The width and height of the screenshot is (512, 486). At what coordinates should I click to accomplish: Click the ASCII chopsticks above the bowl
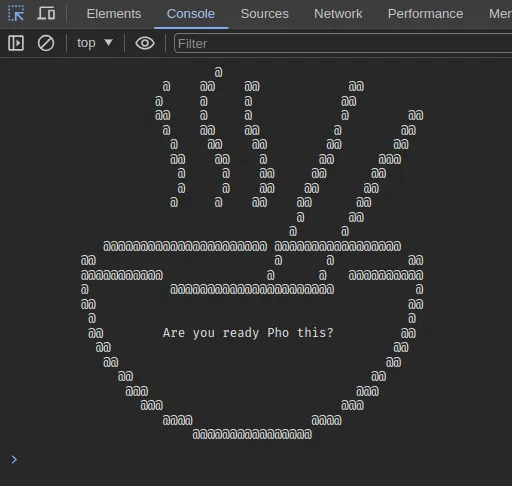357,158
